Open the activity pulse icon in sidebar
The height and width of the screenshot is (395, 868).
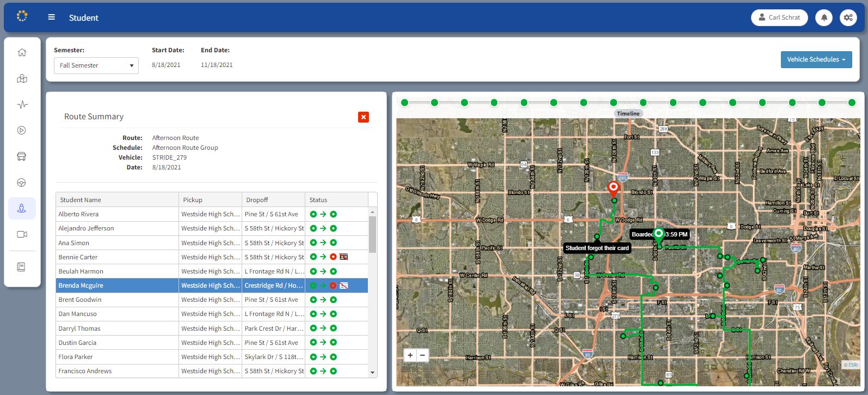coord(22,105)
